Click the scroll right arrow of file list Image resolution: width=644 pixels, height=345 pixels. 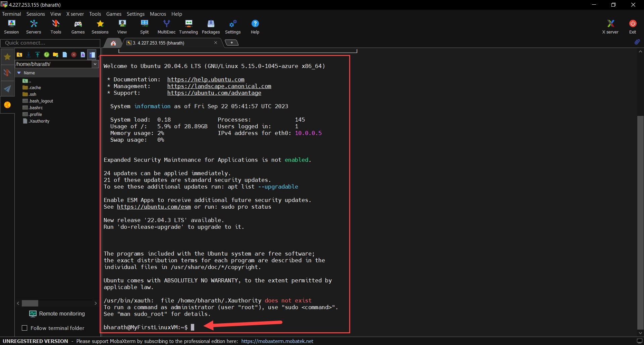96,303
